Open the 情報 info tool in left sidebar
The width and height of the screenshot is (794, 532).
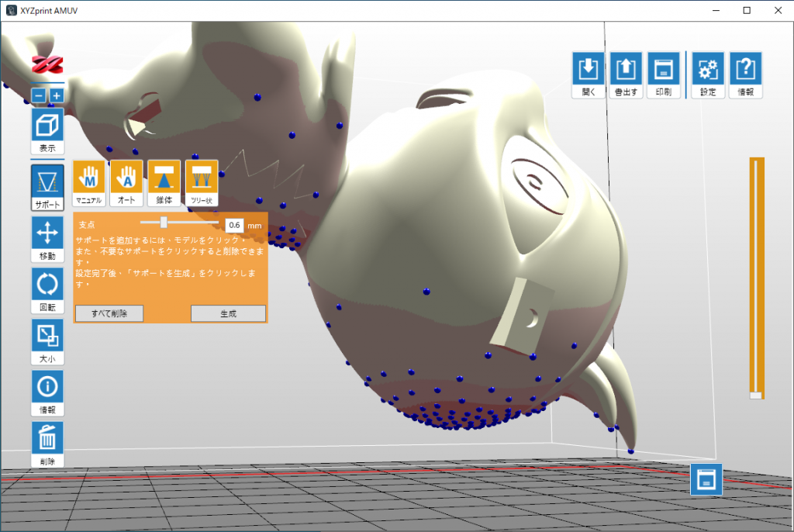[x=47, y=392]
